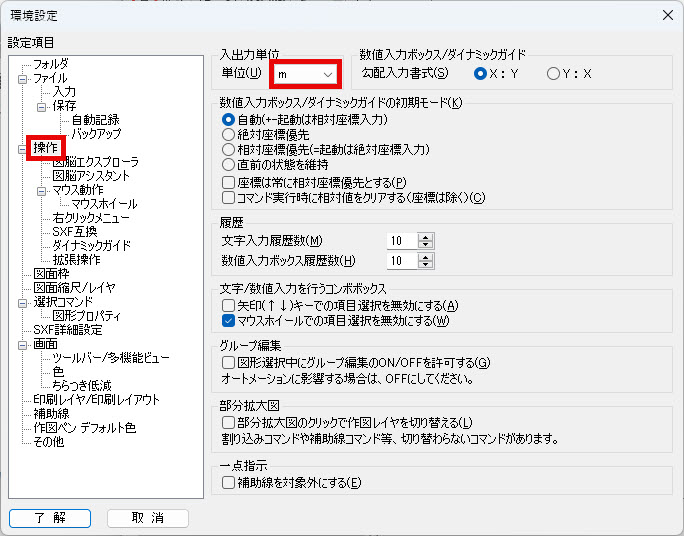This screenshot has width=684, height=536.
Task: Select SXF詳細設定 in the tree
Action: (x=67, y=330)
